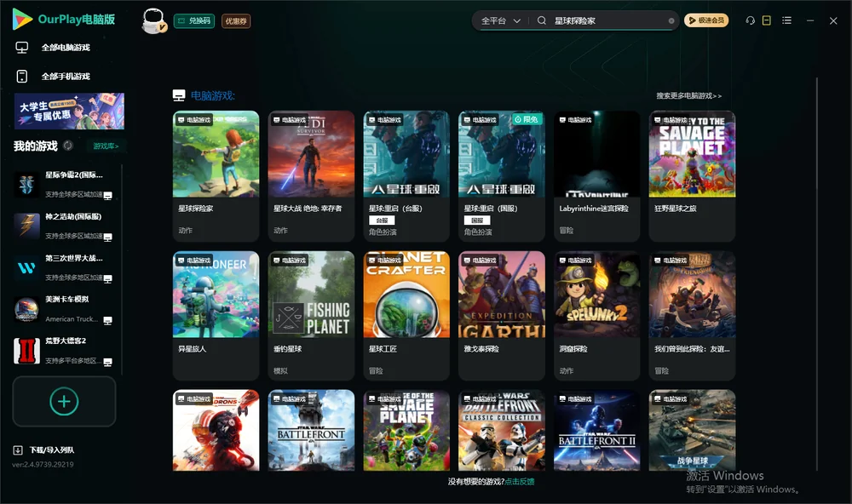Image resolution: width=852 pixels, height=504 pixels.
Task: Click the PC icon on 第三次世界大战 row
Action: click(107, 279)
